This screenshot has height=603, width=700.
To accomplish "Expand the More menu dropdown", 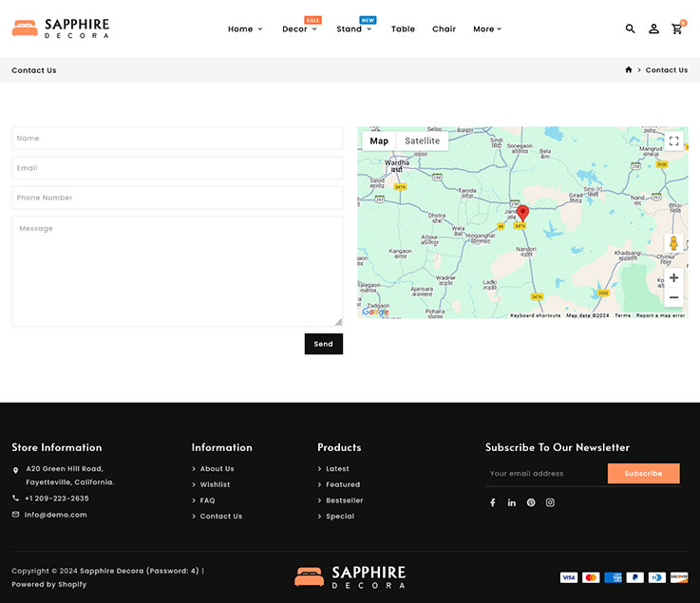I will [487, 29].
